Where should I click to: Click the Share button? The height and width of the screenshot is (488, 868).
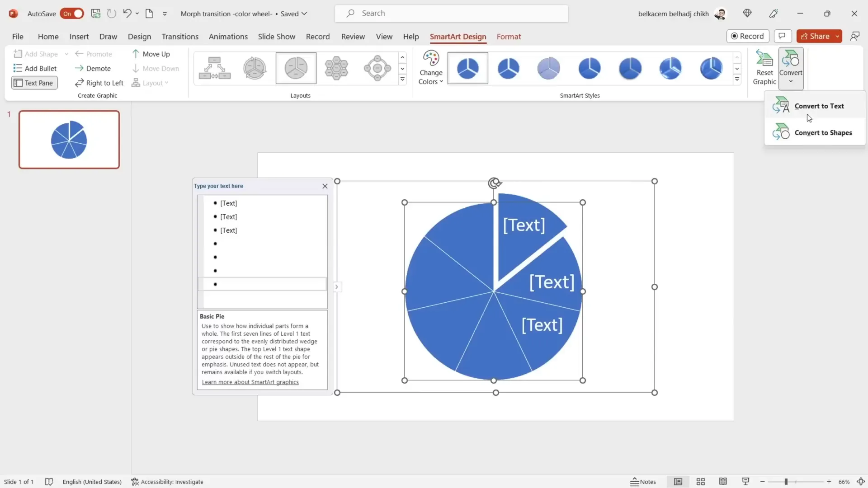[815, 36]
